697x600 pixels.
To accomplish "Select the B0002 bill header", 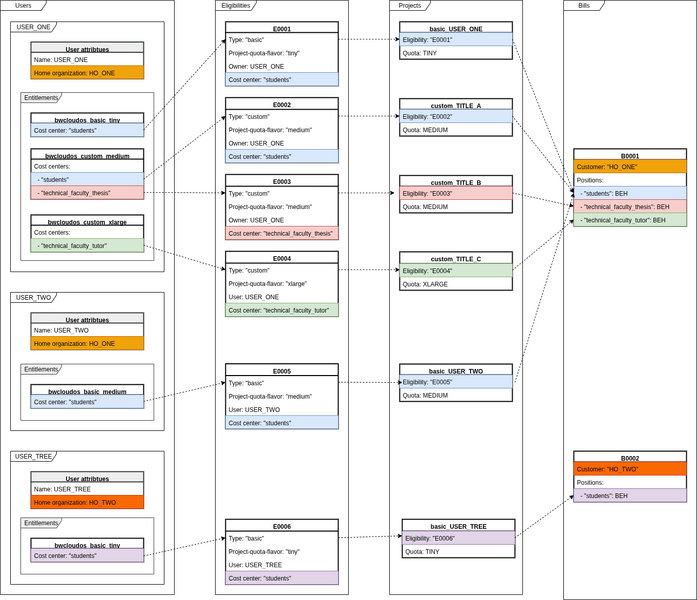I will click(x=629, y=458).
